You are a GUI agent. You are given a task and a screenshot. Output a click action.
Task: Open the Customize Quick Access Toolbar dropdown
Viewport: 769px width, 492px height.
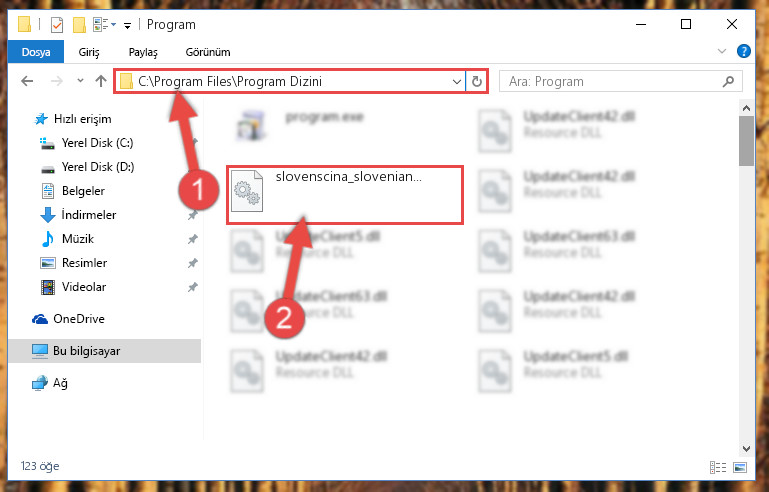point(128,25)
